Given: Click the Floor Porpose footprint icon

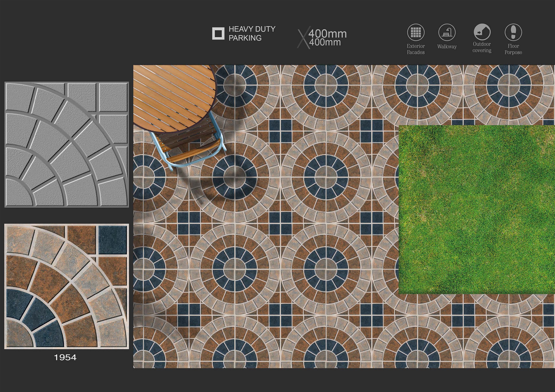Looking at the screenshot, I should pyautogui.click(x=513, y=32).
